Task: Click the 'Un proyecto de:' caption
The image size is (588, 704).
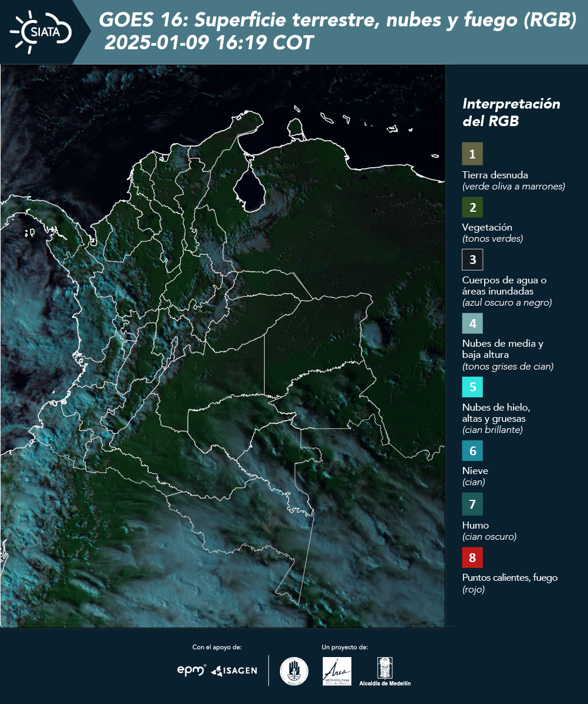Action: coord(345,647)
